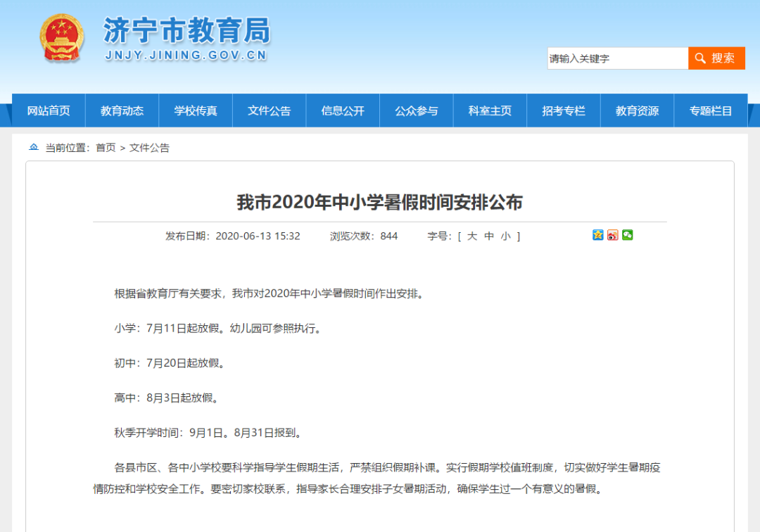760x532 pixels.
Task: Open the 教育动态 navigation menu
Action: click(x=122, y=110)
